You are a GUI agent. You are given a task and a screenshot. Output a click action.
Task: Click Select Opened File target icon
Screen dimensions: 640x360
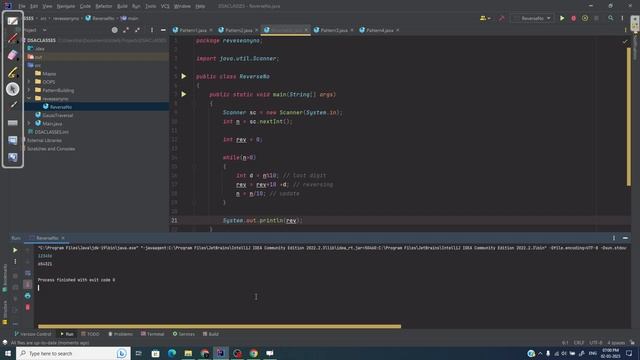click(x=115, y=30)
